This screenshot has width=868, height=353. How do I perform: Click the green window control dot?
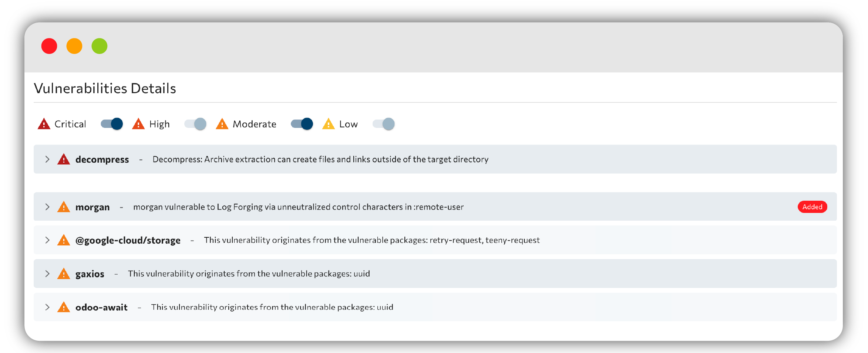pyautogui.click(x=100, y=46)
